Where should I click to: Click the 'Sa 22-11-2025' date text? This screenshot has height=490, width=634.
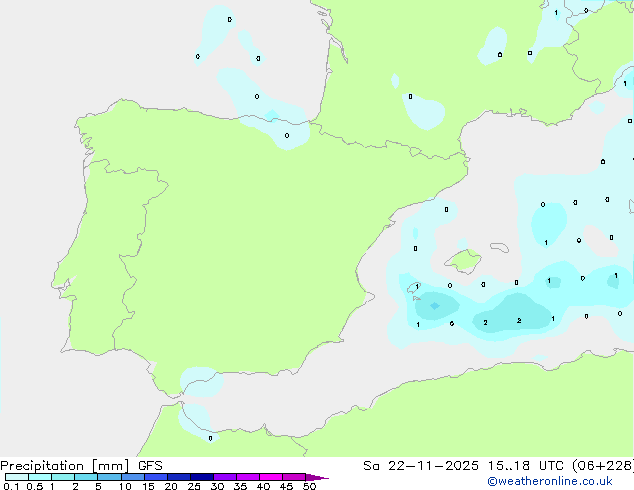[x=421, y=466]
